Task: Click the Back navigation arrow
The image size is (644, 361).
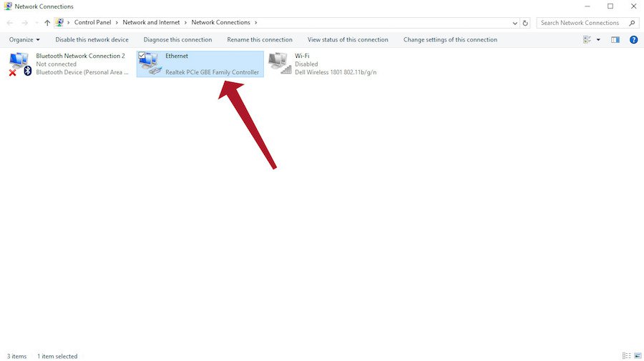Action: point(10,23)
